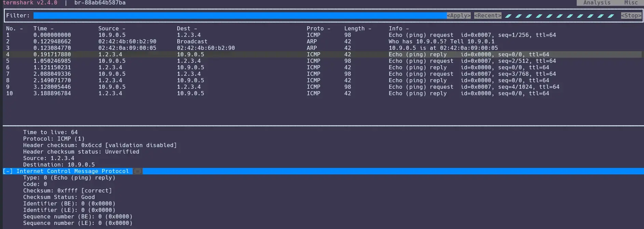This screenshot has height=229, width=644.
Task: Select the Code: 0 field
Action: (35, 184)
